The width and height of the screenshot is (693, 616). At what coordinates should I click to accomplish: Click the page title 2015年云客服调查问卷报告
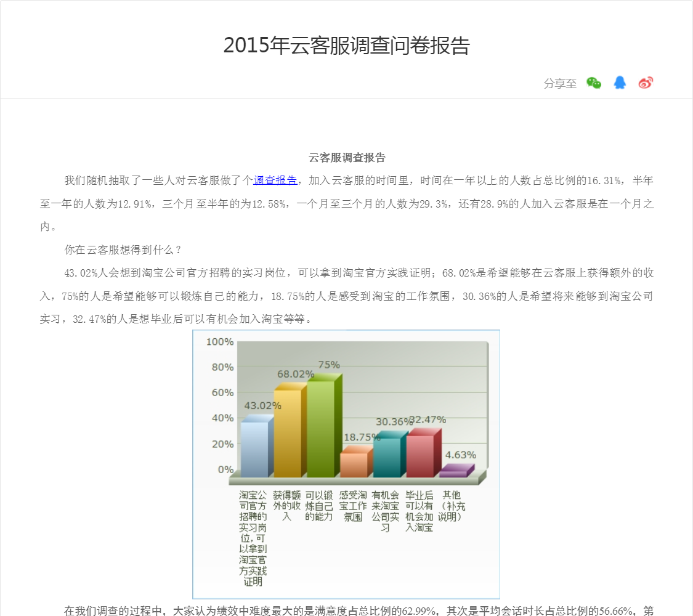point(346,45)
